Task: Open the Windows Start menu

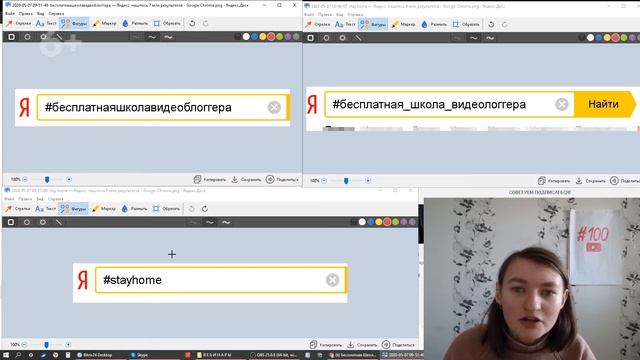Action: point(6,355)
